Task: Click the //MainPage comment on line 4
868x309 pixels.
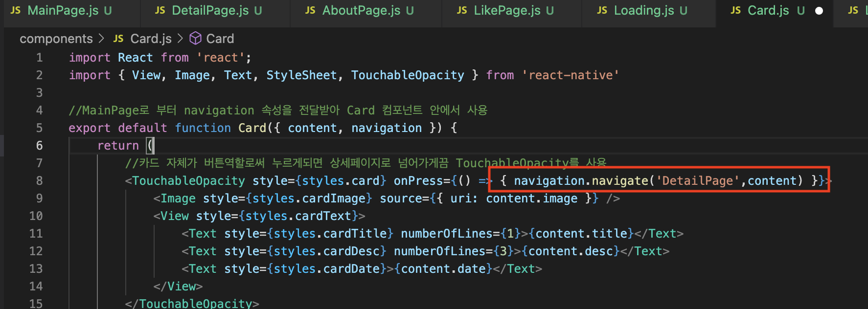Action: click(278, 110)
